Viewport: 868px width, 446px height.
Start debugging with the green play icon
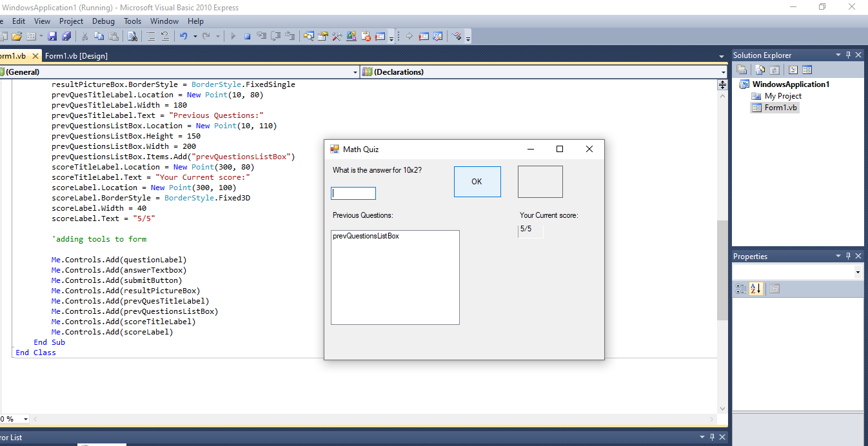pyautogui.click(x=233, y=36)
